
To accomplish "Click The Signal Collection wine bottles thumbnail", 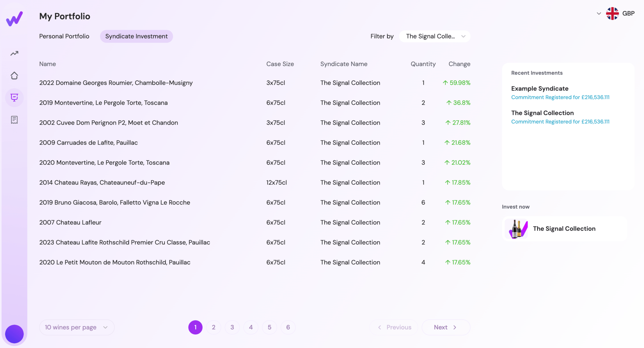I will tap(517, 229).
